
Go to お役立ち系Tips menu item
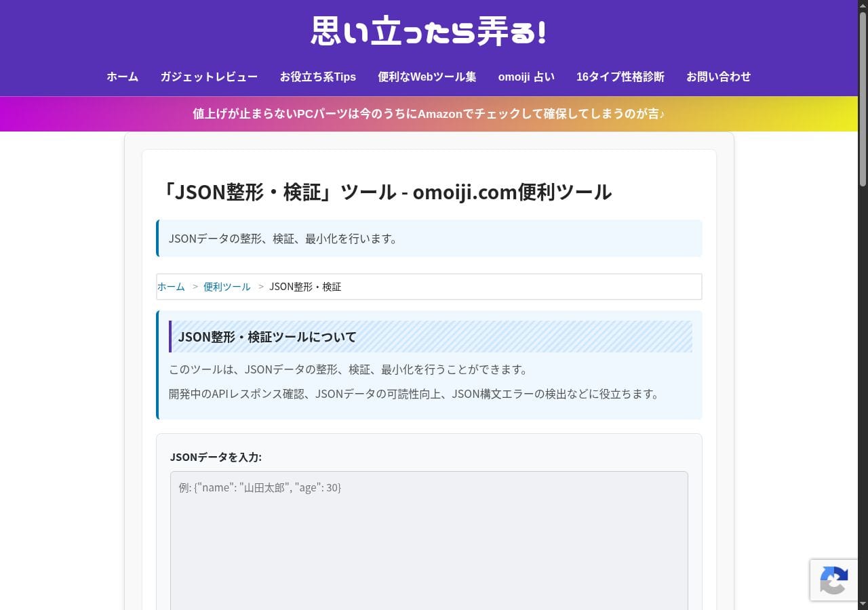[318, 77]
